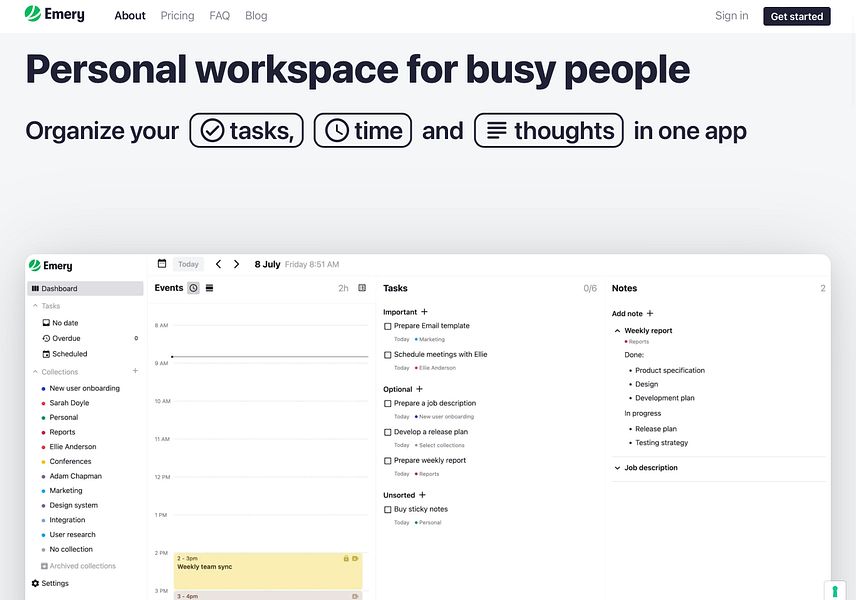
Task: Open the FAQ page
Action: (219, 16)
